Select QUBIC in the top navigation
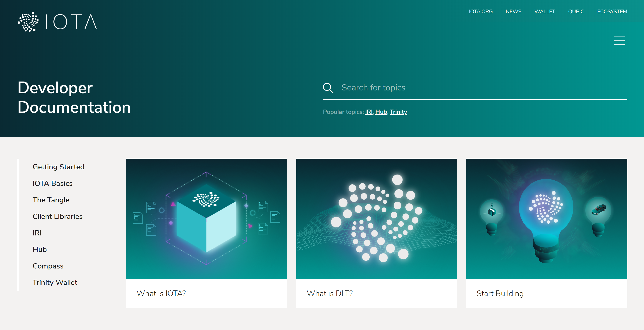The image size is (644, 330). (x=576, y=12)
